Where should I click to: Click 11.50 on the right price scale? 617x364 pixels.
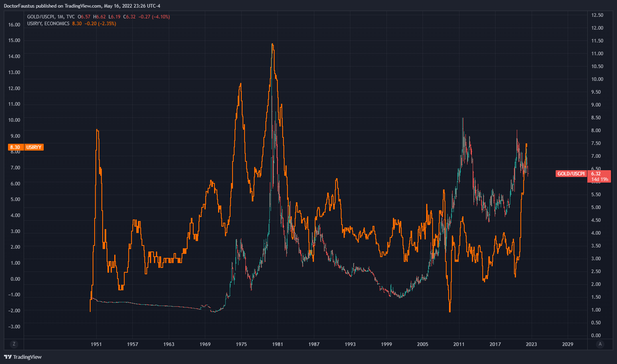597,41
